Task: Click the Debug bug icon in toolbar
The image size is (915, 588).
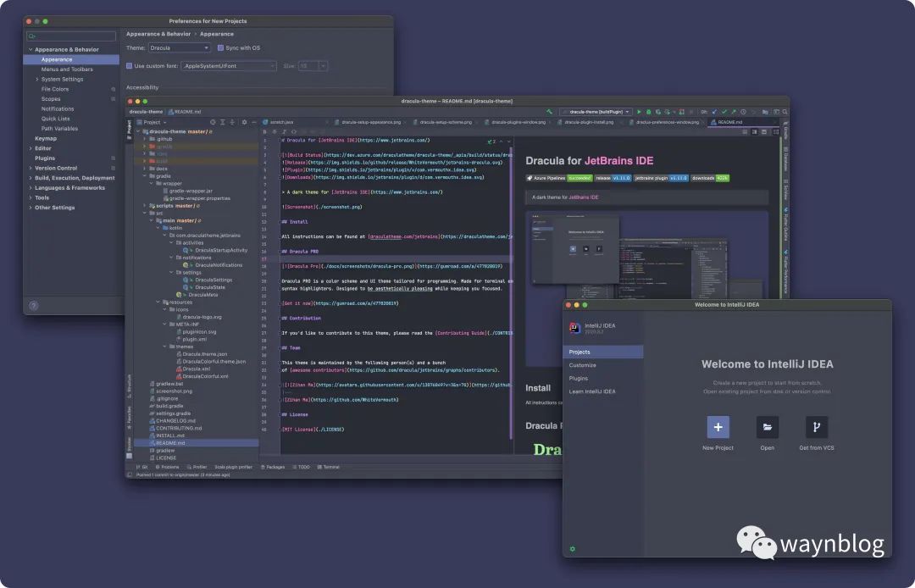Action: tap(648, 112)
